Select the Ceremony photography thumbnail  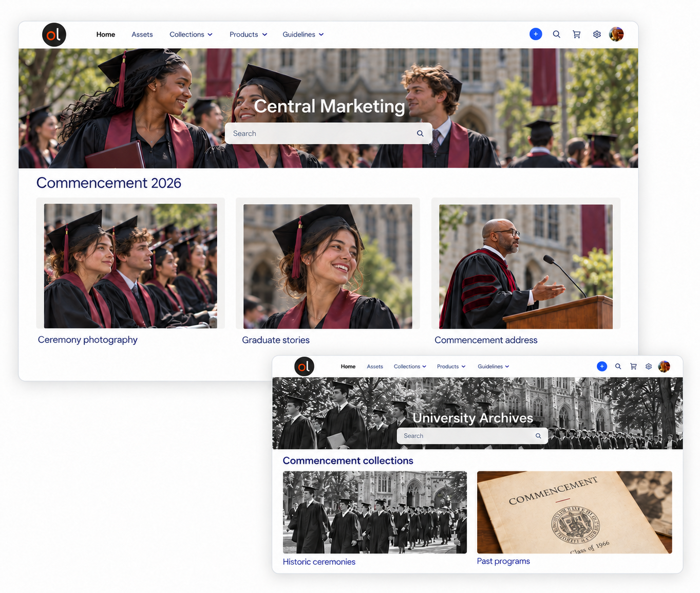click(130, 266)
